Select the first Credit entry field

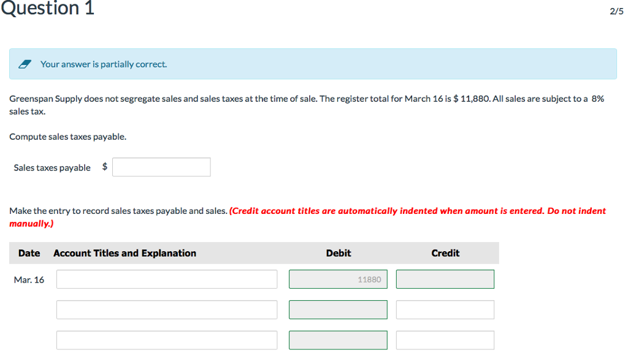445,279
